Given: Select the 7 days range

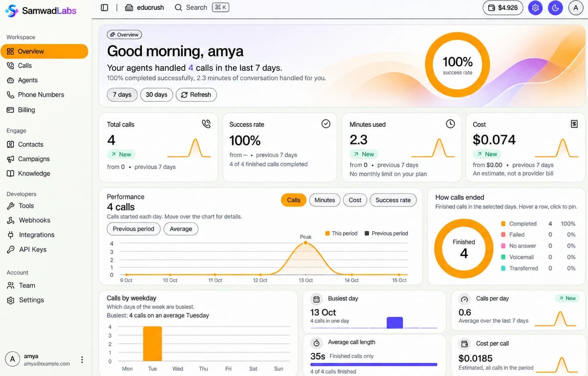Looking at the screenshot, I should click(x=122, y=95).
